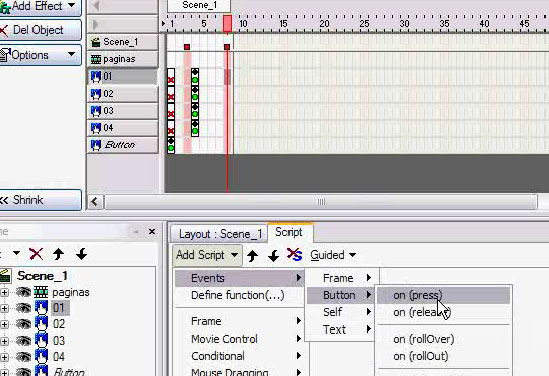
Task: Click the red playhead marker on frame ruler
Action: [227, 23]
